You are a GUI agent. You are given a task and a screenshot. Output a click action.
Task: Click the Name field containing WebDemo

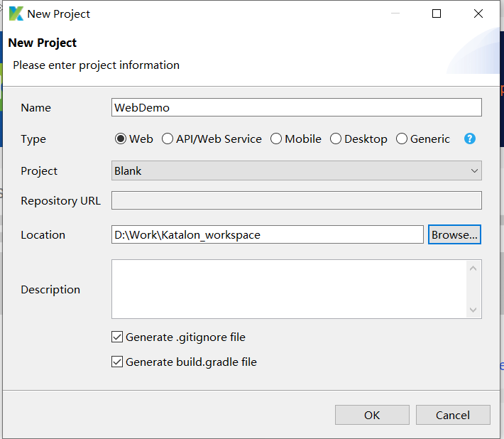pyautogui.click(x=296, y=107)
